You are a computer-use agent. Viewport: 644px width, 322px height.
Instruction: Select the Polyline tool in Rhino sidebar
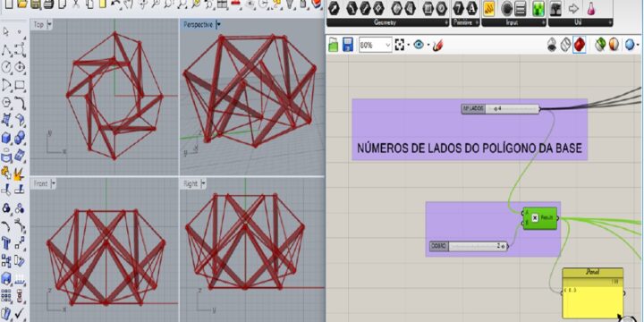[x=6, y=50]
